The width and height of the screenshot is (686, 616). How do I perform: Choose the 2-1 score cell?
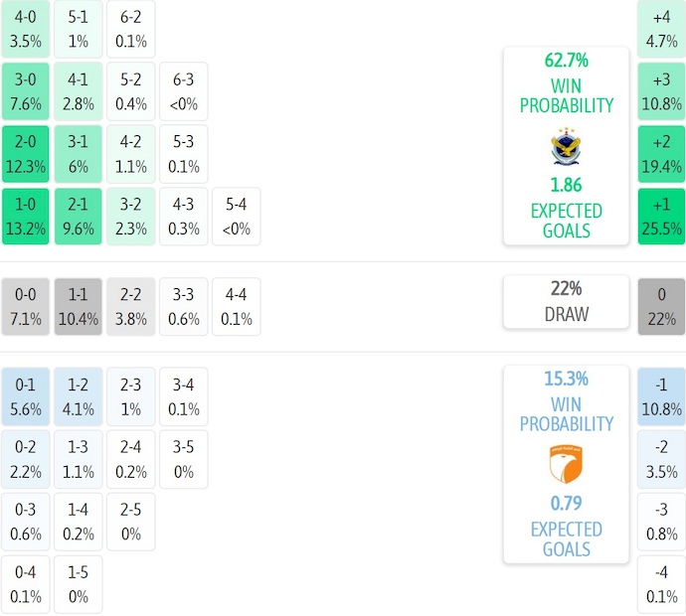click(79, 217)
